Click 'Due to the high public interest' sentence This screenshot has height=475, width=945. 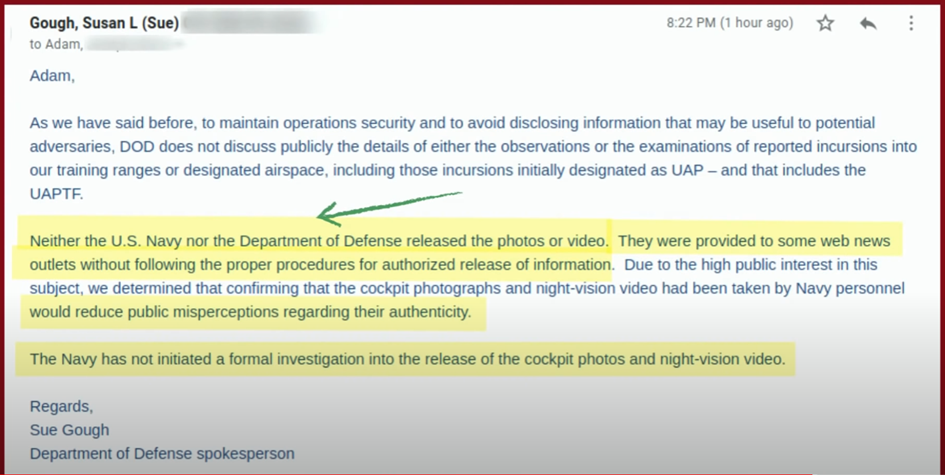pyautogui.click(x=750, y=265)
